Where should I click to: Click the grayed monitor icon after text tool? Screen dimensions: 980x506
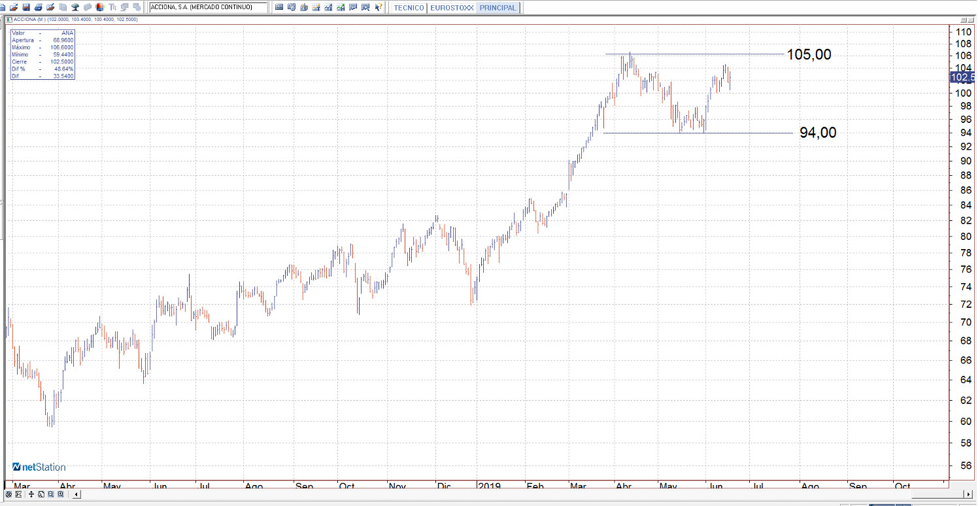124,7
